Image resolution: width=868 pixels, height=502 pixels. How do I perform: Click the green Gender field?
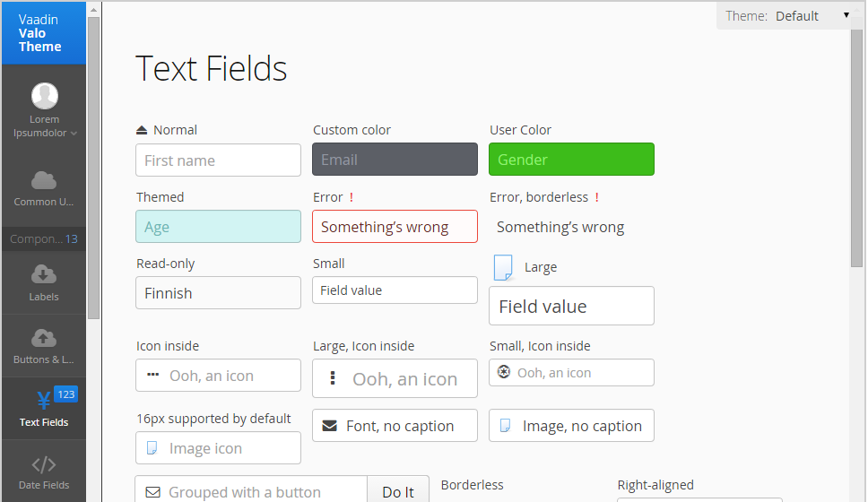click(571, 160)
